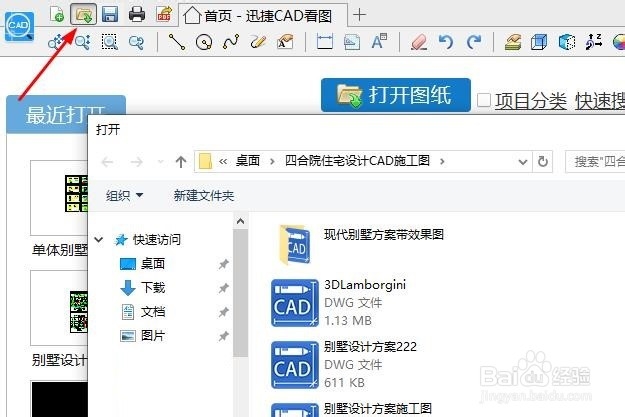625x417 pixels.
Task: Select the text annotation pen tool
Action: tap(285, 42)
